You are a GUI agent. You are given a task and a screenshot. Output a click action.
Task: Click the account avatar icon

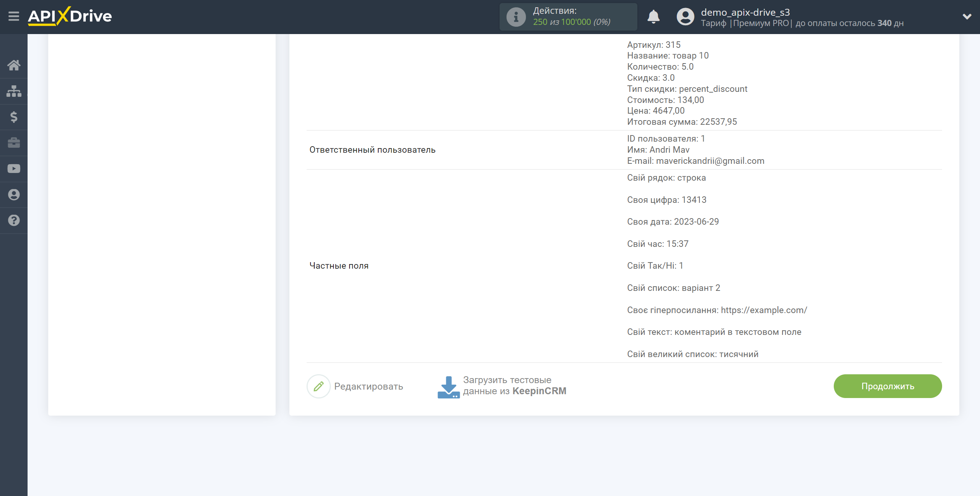(x=685, y=17)
